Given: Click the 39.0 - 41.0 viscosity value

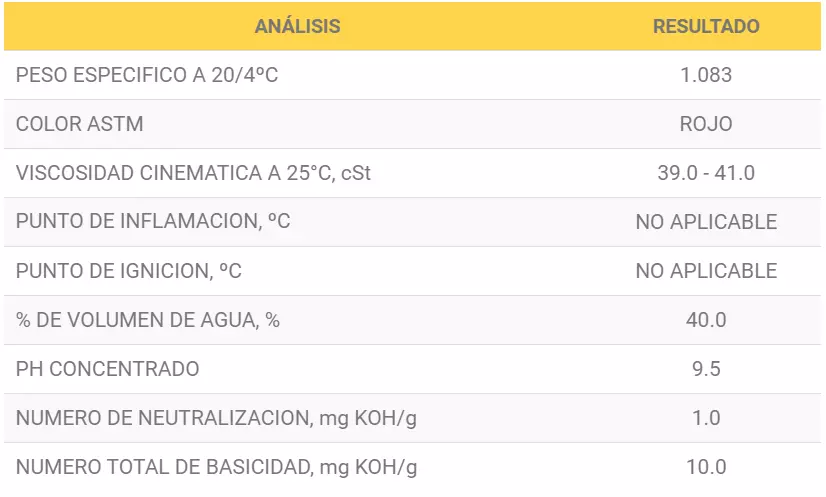Looking at the screenshot, I should click(x=706, y=173).
